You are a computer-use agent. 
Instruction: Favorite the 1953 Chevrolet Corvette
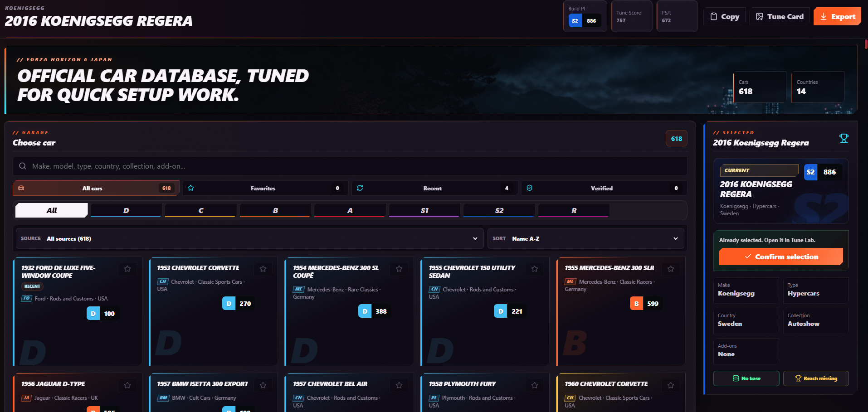pos(263,269)
